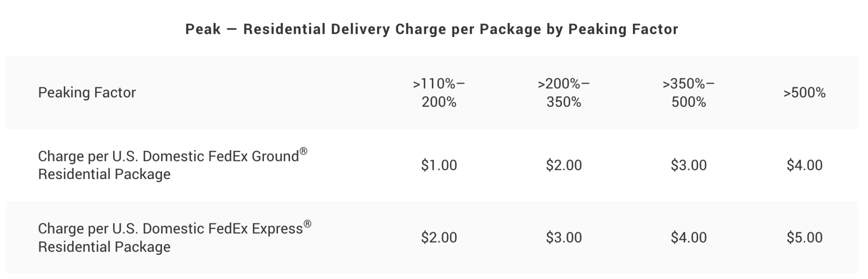Select the $2.00 charge in Express row

(439, 237)
